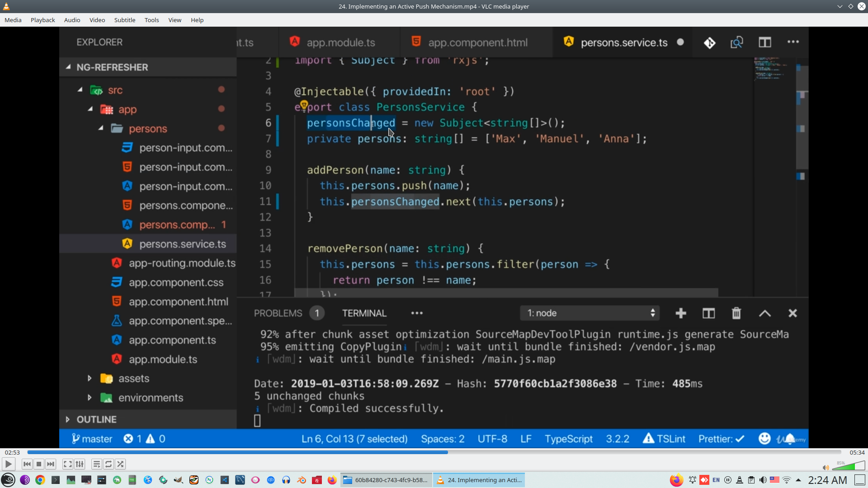Toggle random shuffle playback
Image resolution: width=868 pixels, height=488 pixels.
click(x=120, y=464)
